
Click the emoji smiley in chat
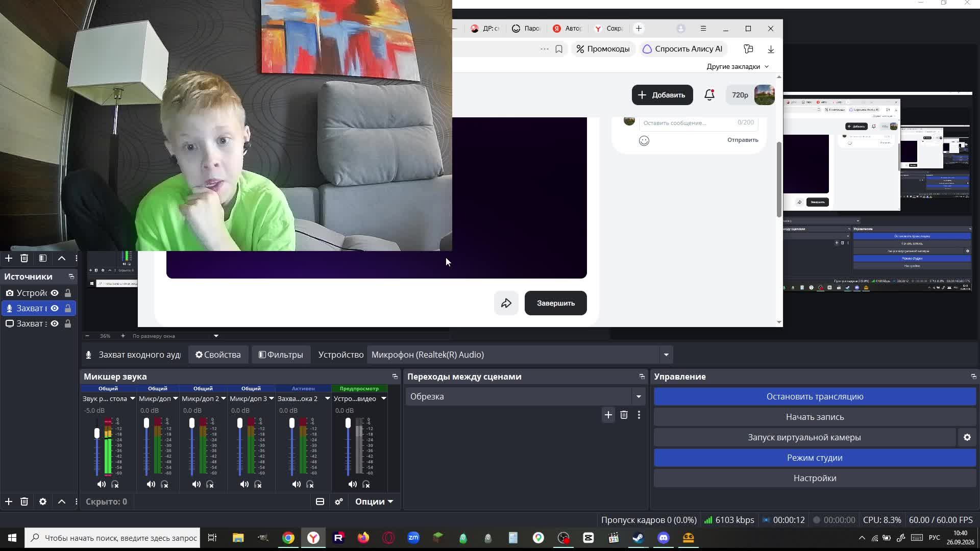(644, 141)
